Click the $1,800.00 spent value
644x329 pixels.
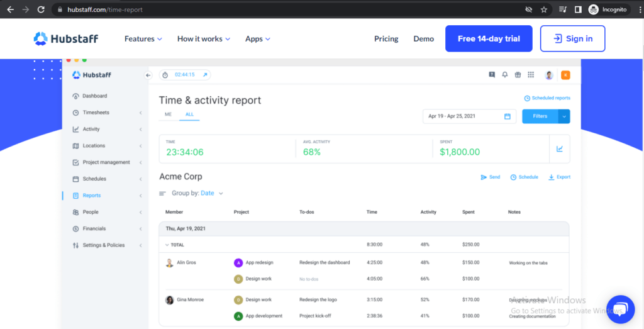(x=460, y=152)
